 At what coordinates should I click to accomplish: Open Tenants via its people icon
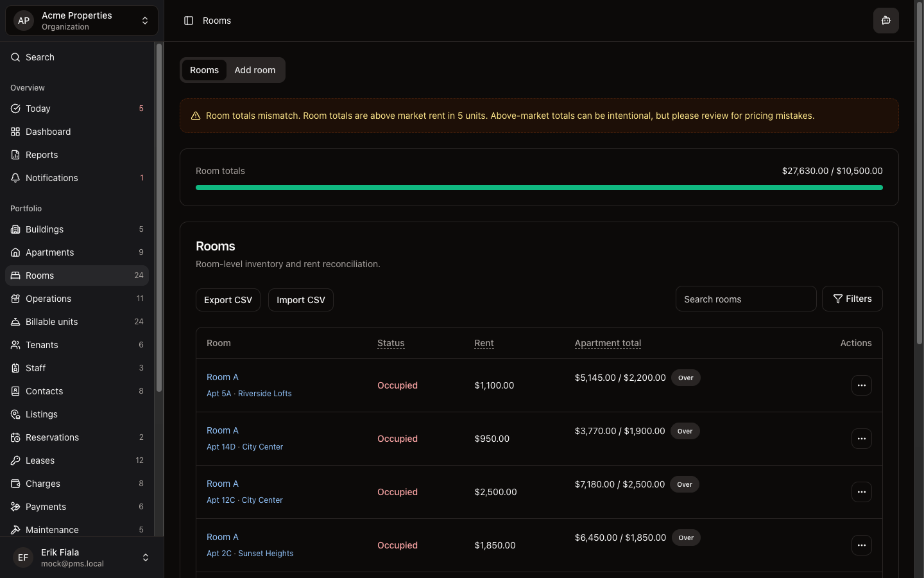point(15,345)
